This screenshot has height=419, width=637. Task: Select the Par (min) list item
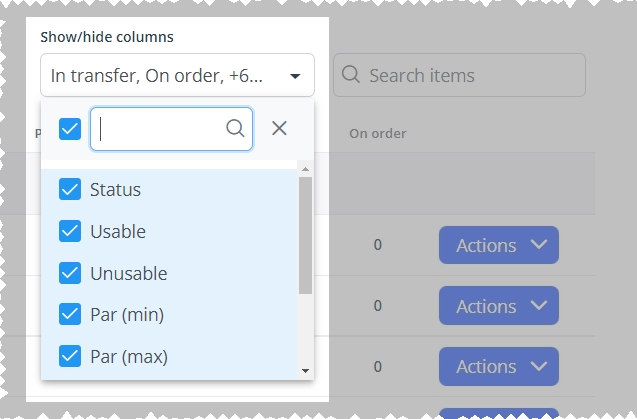pos(169,315)
